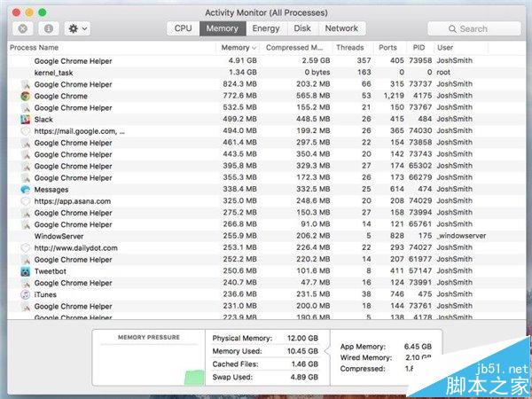Image resolution: width=532 pixels, height=399 pixels.
Task: Select the Google Chrome app icon row
Action: point(26,97)
